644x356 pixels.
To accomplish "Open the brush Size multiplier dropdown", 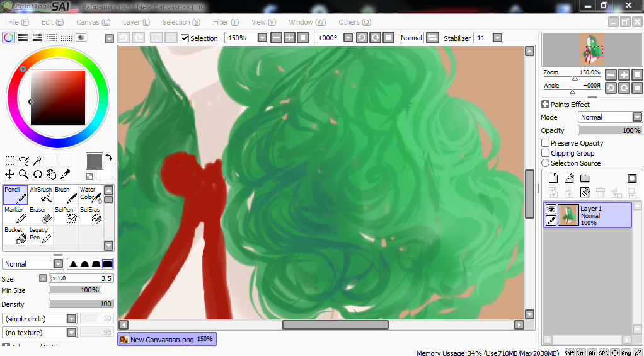I will pyautogui.click(x=43, y=278).
